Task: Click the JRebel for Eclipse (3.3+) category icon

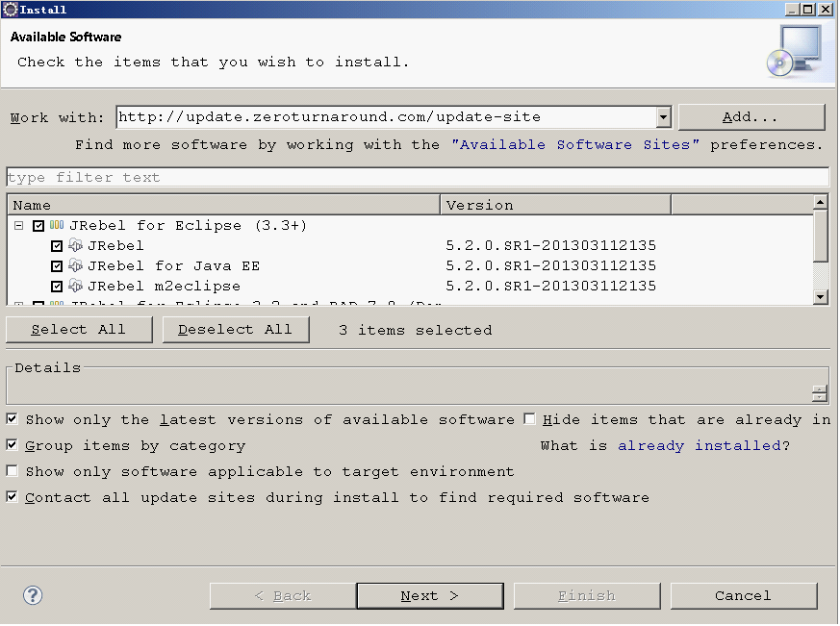Action: point(57,225)
